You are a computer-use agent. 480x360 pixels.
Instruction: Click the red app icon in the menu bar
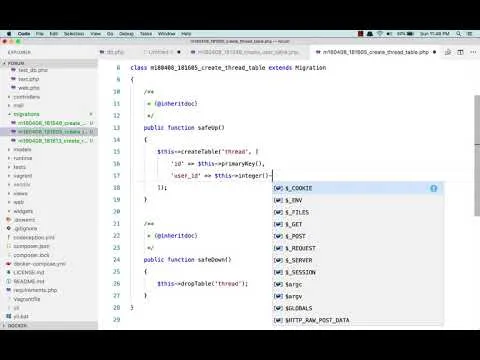[361, 34]
